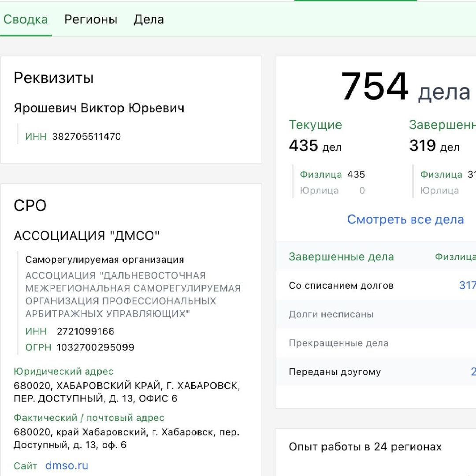Click the Смотреть все дела link

405,219
